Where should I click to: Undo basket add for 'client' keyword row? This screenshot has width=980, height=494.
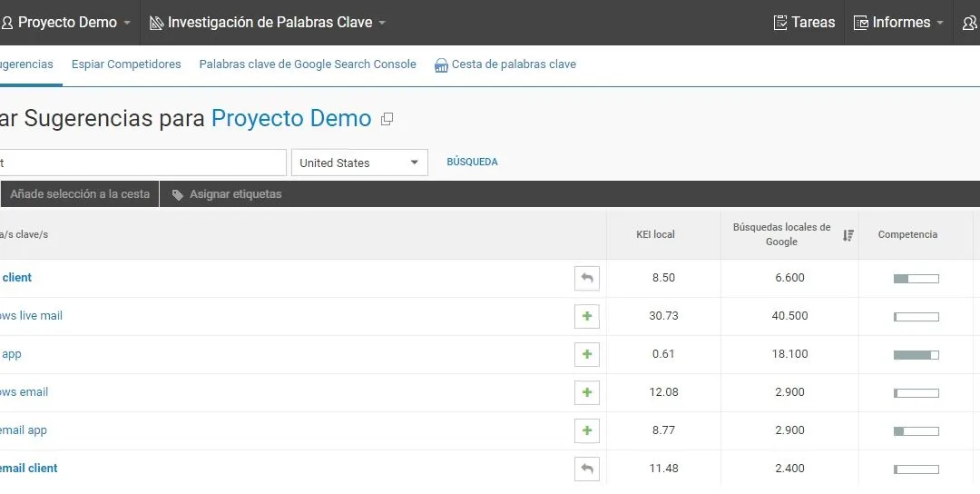(587, 278)
